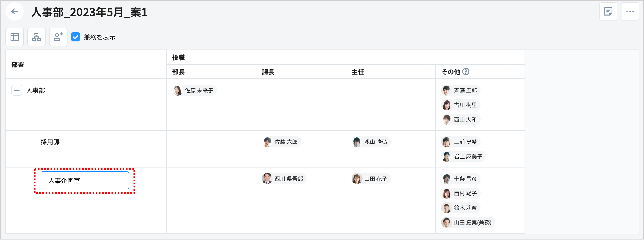
Task: Uncheck the 兼務を表示 checkbox
Action: pos(76,37)
